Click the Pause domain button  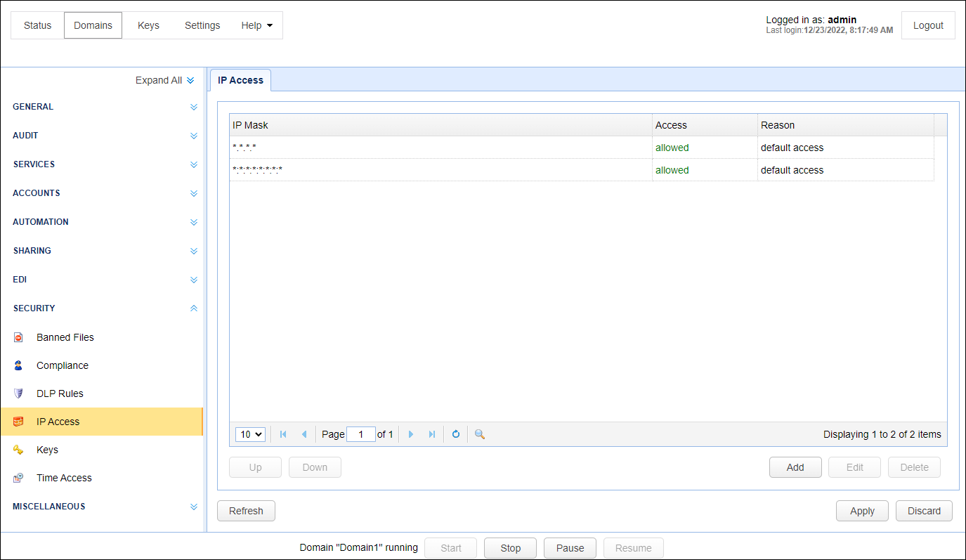coord(570,548)
